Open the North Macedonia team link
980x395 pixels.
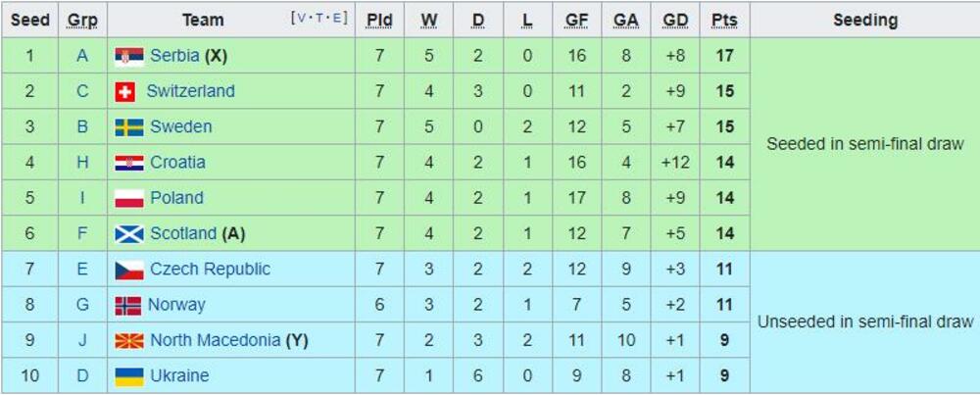tap(215, 341)
